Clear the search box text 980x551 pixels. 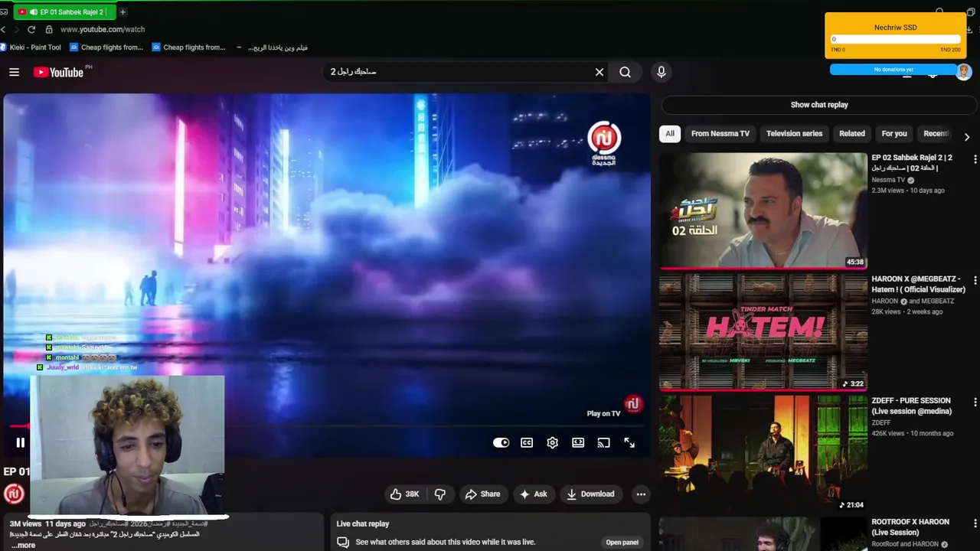pyautogui.click(x=599, y=72)
